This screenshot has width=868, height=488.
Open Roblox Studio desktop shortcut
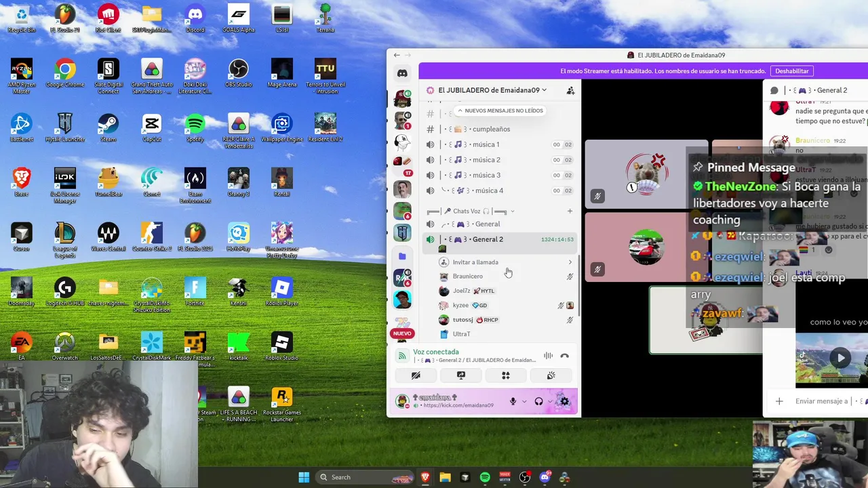click(x=282, y=347)
